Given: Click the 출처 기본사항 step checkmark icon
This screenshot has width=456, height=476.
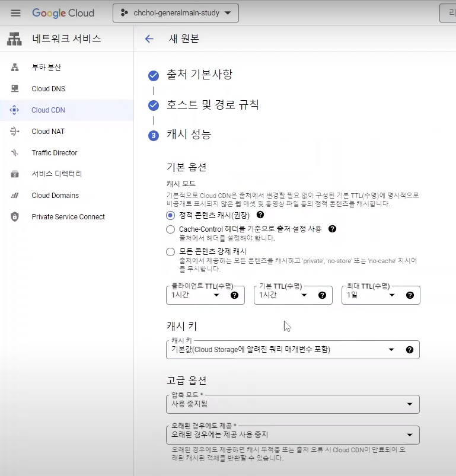Looking at the screenshot, I should click(154, 76).
